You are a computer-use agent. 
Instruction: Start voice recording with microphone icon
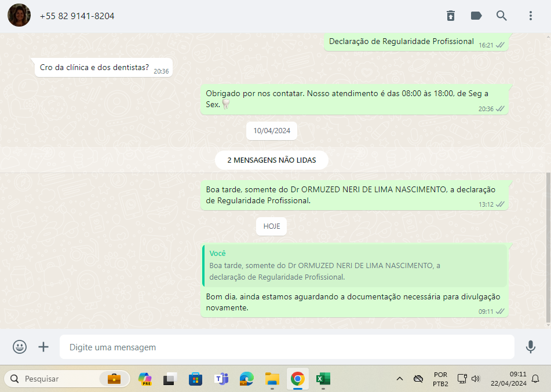[531, 347]
